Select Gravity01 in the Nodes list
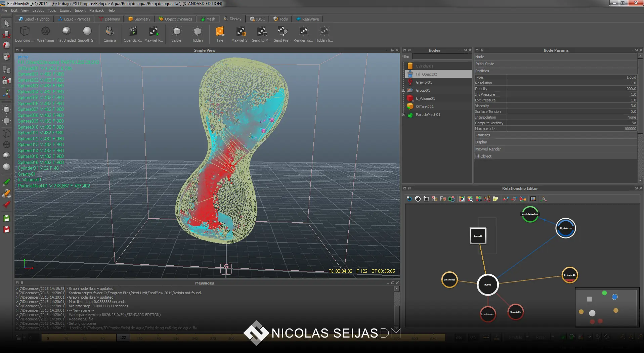The height and width of the screenshot is (353, 644). (424, 82)
